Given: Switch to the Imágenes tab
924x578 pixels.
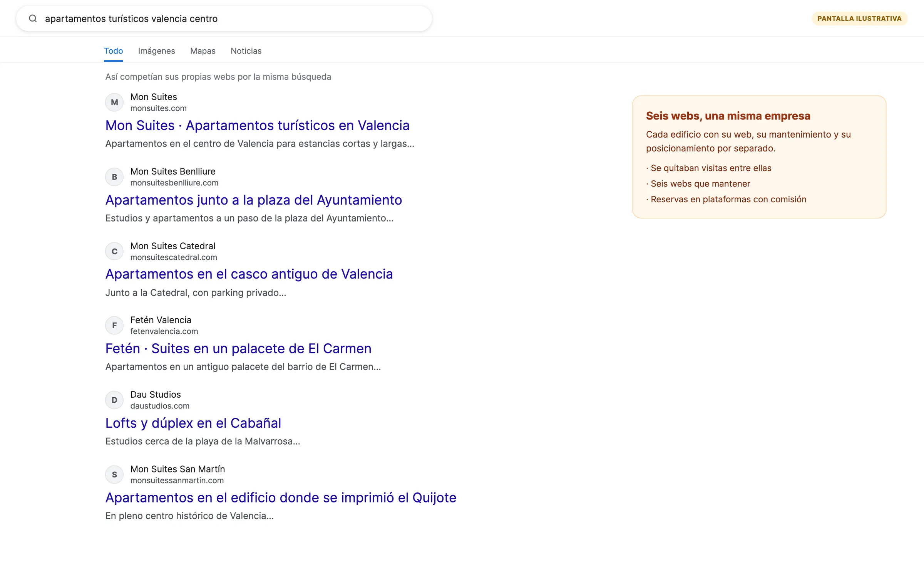Looking at the screenshot, I should click(x=156, y=51).
